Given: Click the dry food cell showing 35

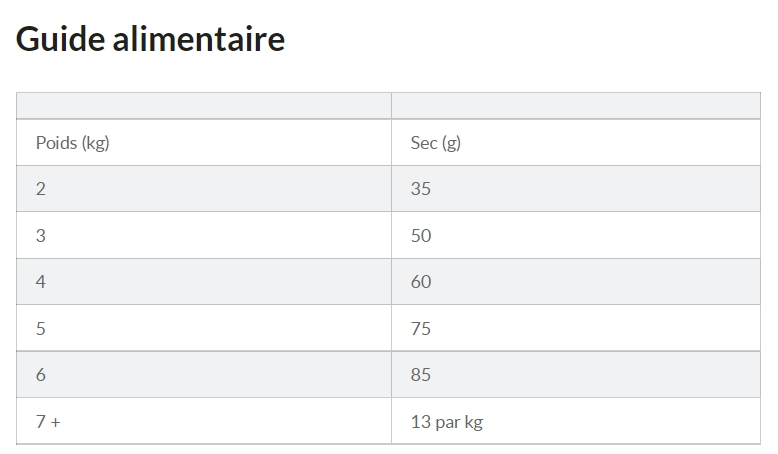Looking at the screenshot, I should 575,189.
